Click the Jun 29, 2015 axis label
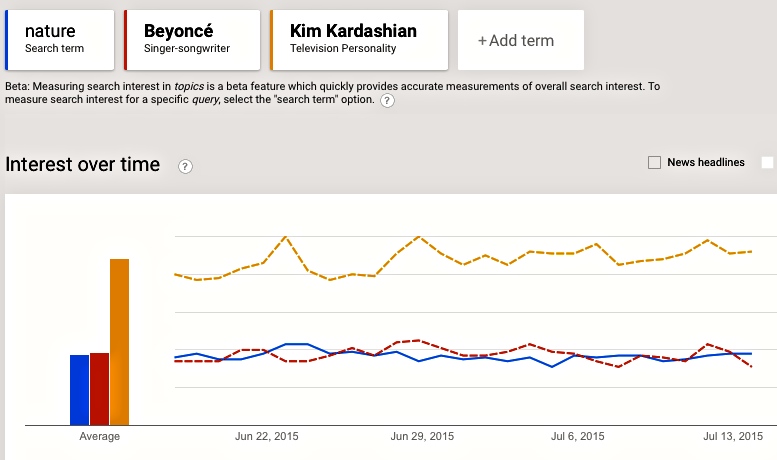Image resolution: width=777 pixels, height=460 pixels. (x=422, y=436)
